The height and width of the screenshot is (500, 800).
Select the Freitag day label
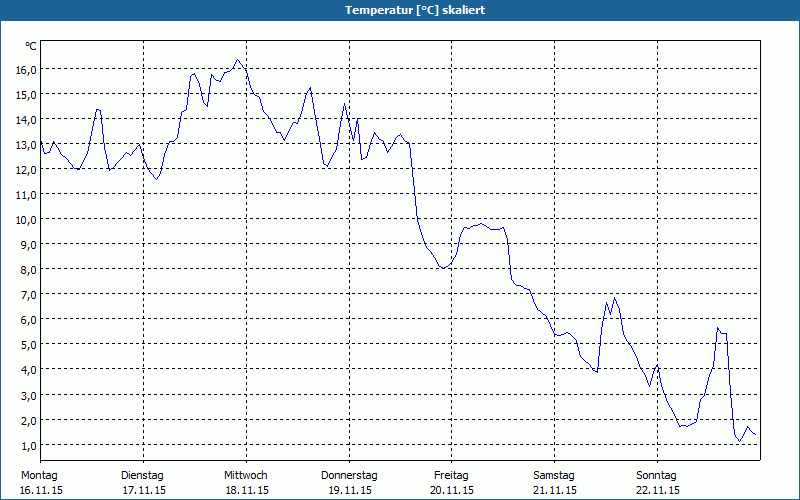click(452, 475)
